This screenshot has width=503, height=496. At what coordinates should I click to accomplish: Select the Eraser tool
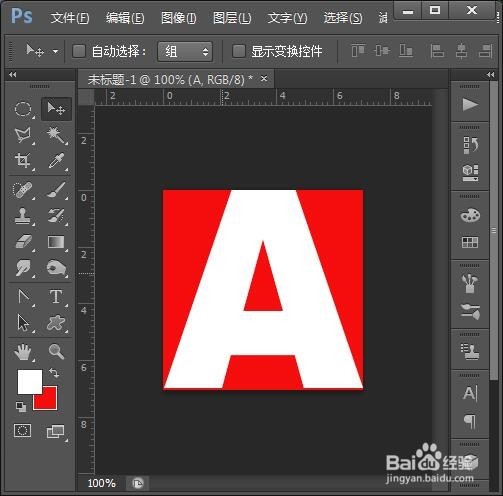23,242
